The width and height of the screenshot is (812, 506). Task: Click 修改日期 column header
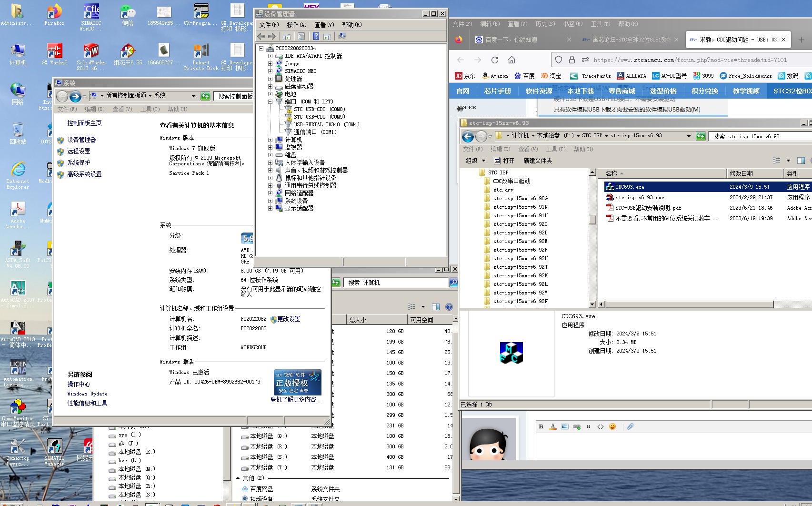tap(755, 173)
